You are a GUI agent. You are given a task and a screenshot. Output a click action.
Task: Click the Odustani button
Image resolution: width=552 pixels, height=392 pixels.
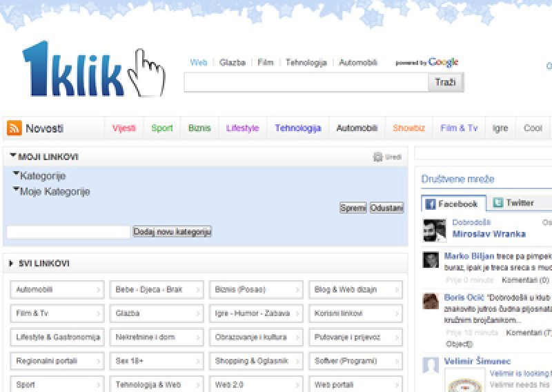(x=386, y=208)
